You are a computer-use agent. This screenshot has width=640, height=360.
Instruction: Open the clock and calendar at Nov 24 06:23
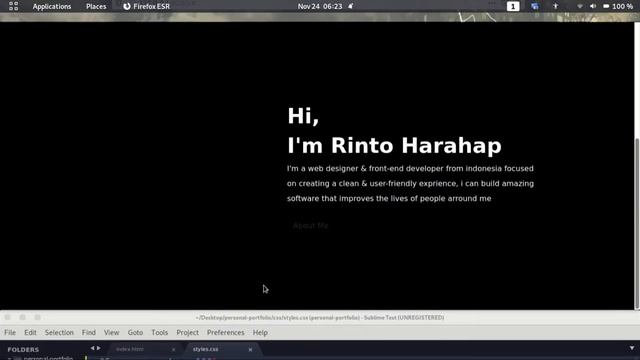click(320, 7)
